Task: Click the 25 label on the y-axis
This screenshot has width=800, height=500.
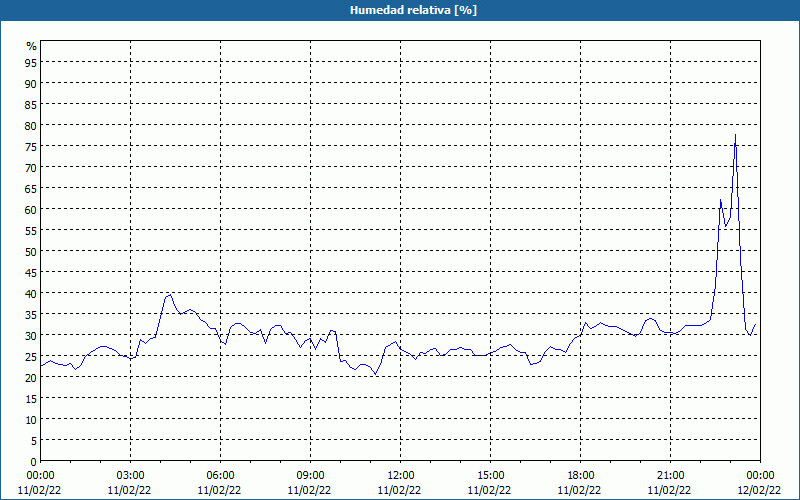Action: click(31, 356)
